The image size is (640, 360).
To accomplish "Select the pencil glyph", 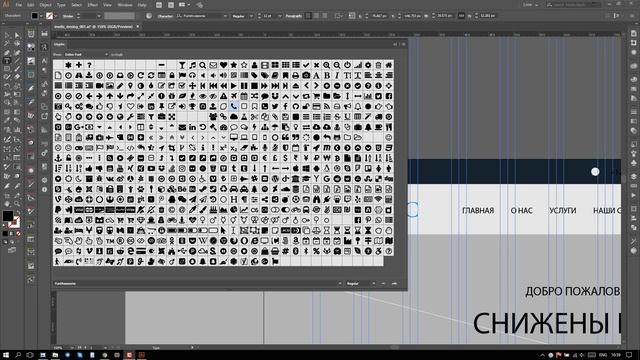I will pyautogui.click(x=120, y=86).
